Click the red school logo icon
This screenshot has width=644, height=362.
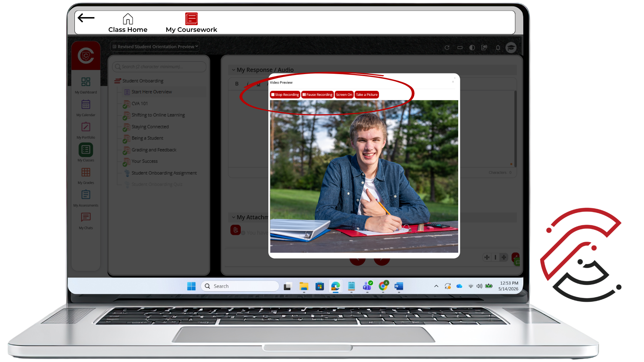[x=86, y=56]
